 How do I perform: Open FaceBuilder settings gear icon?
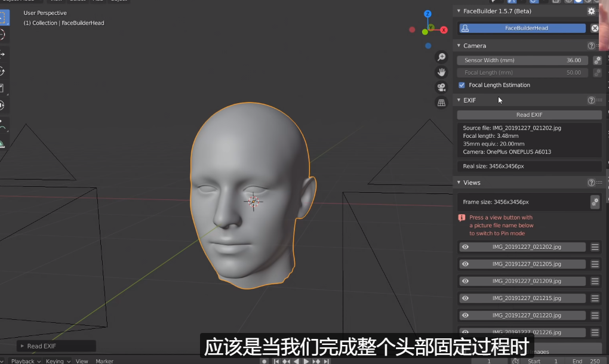click(x=591, y=11)
